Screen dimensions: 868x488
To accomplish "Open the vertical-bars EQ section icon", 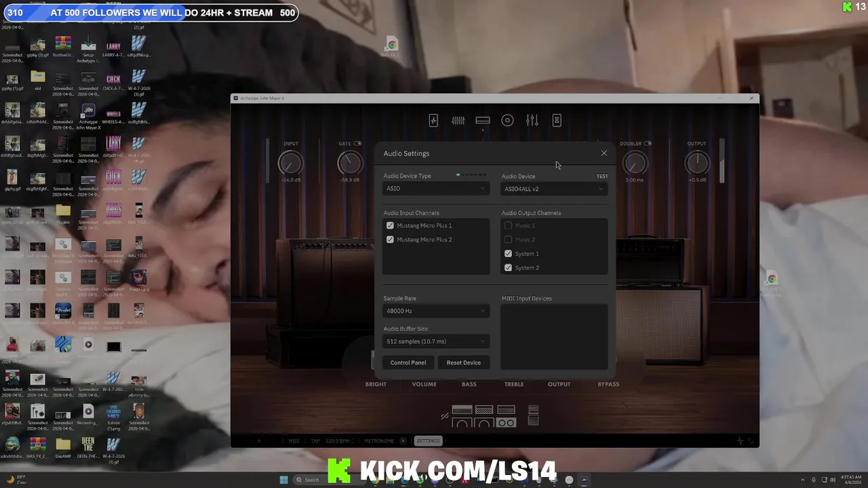I will 458,121.
